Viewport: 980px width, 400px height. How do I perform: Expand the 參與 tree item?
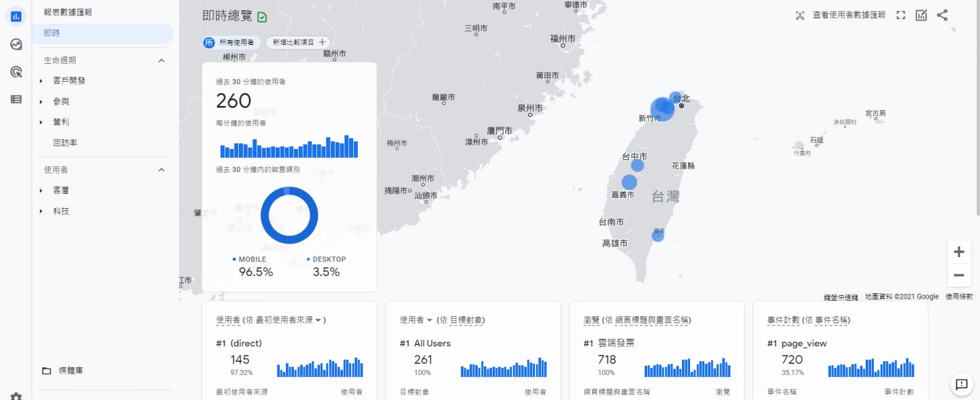click(42, 101)
